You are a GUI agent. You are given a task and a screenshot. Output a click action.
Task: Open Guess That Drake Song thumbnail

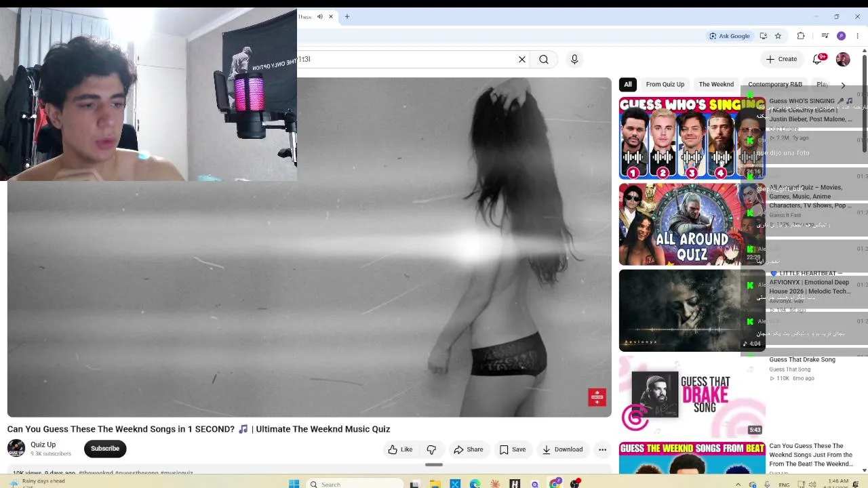coord(692,396)
